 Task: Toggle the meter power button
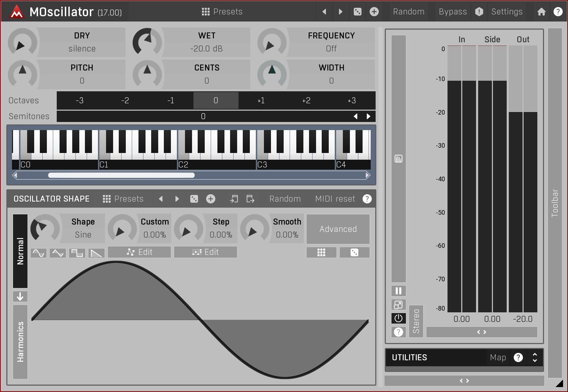click(399, 318)
